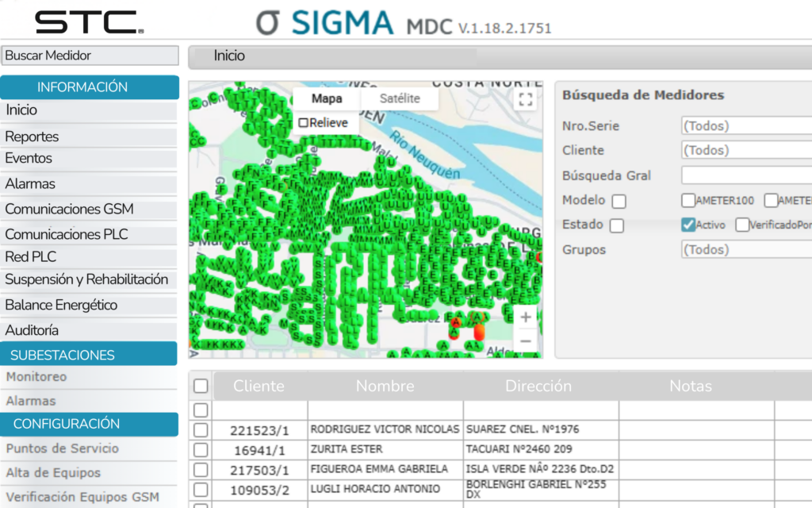Open the map fullscreen view icon

click(525, 99)
